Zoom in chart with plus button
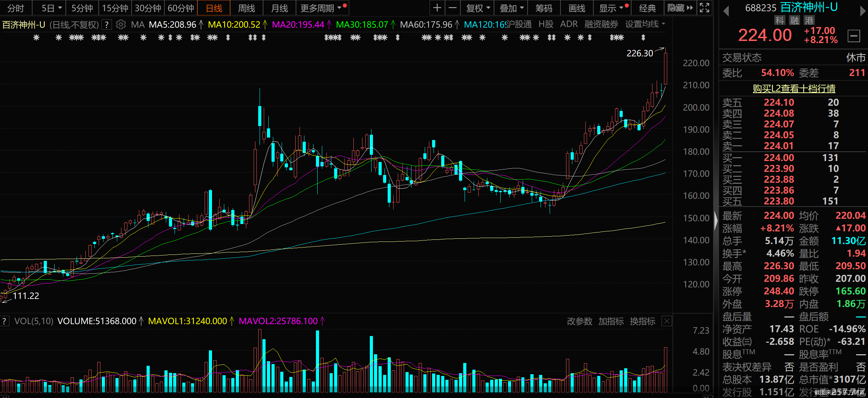This screenshot has width=868, height=398. (437, 8)
